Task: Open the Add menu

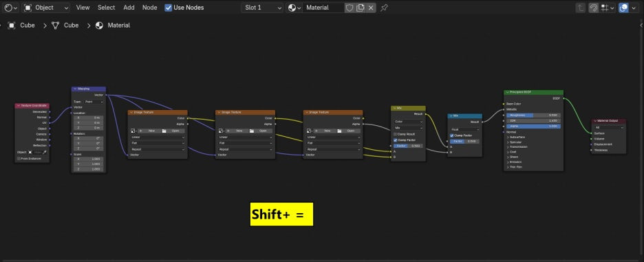Action: (x=129, y=8)
